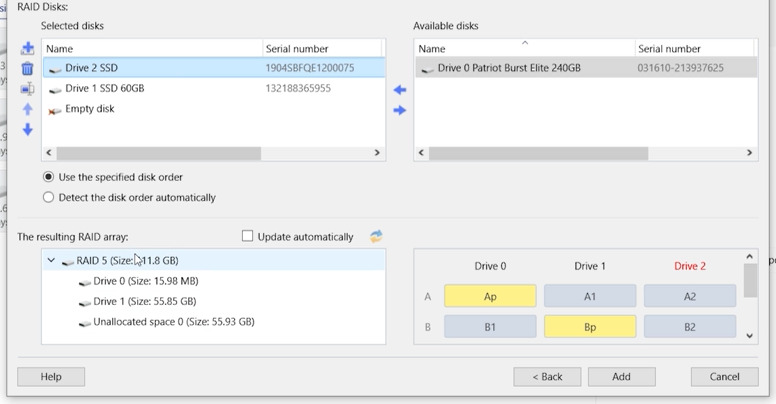Click the Drive 0 column label in layout

point(490,266)
